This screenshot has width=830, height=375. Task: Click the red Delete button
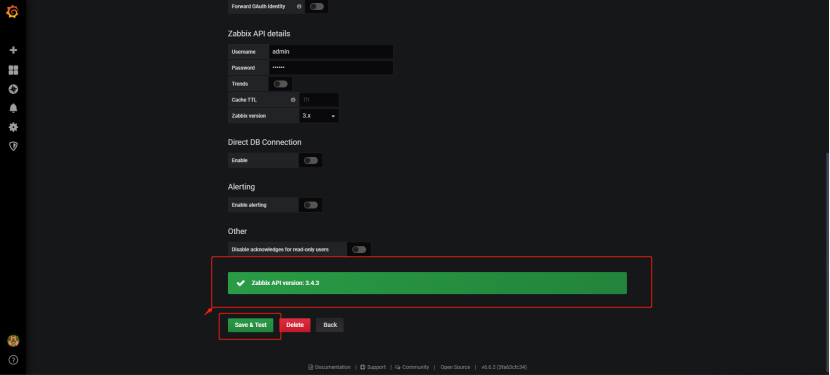(x=295, y=325)
